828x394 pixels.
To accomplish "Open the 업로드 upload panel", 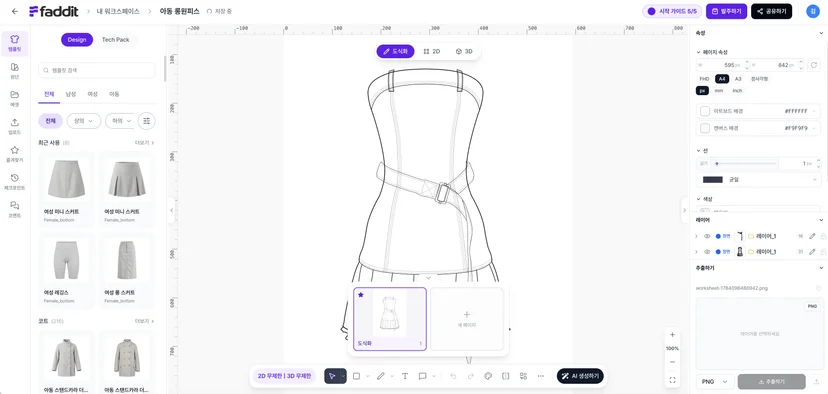I will [x=14, y=126].
